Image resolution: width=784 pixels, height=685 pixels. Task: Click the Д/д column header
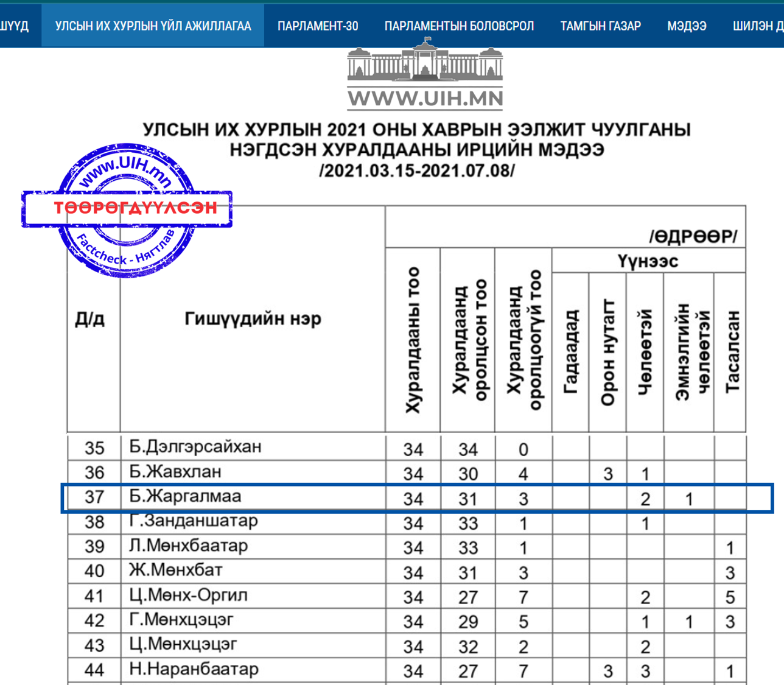point(89,318)
